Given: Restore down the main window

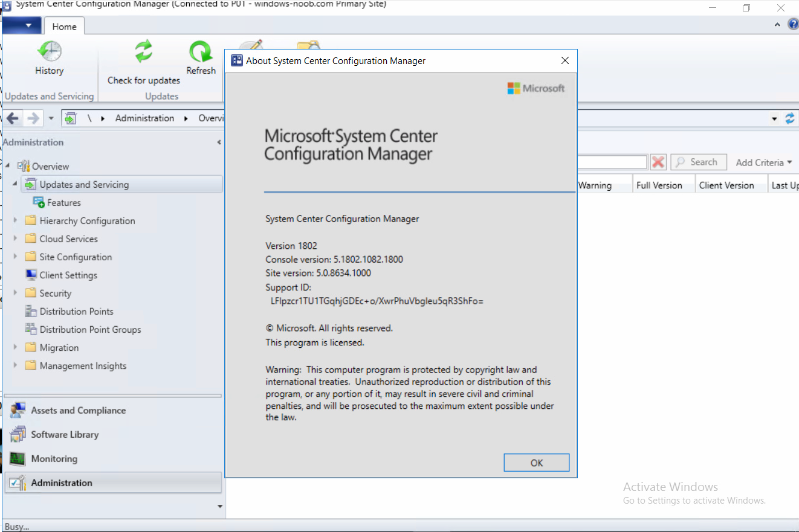Looking at the screenshot, I should pyautogui.click(x=746, y=8).
